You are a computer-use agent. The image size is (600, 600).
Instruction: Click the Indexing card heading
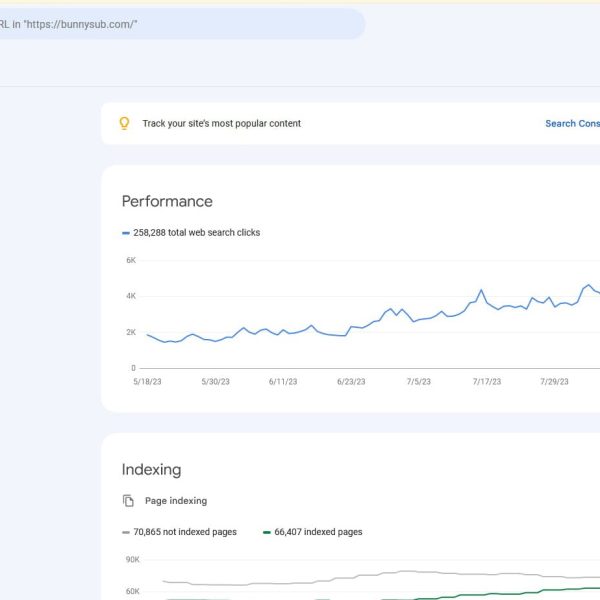tap(151, 469)
